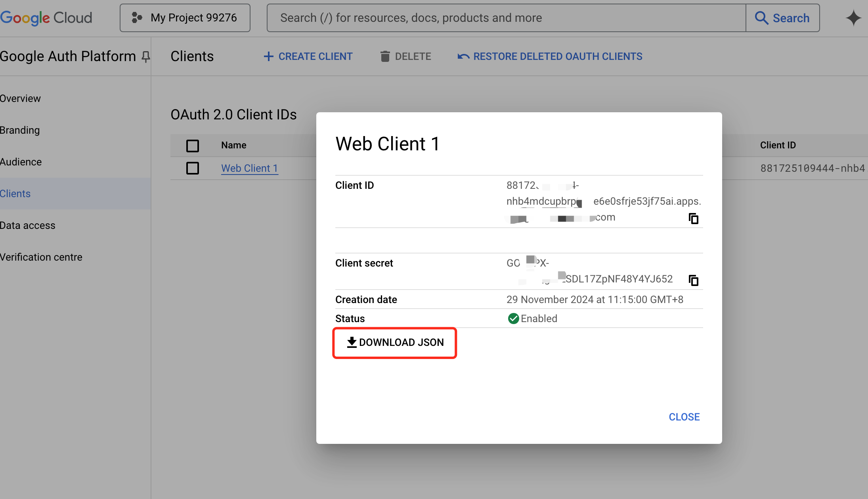The image size is (868, 499).
Task: Tick the Web Client 1 row checkbox
Action: pos(193,168)
